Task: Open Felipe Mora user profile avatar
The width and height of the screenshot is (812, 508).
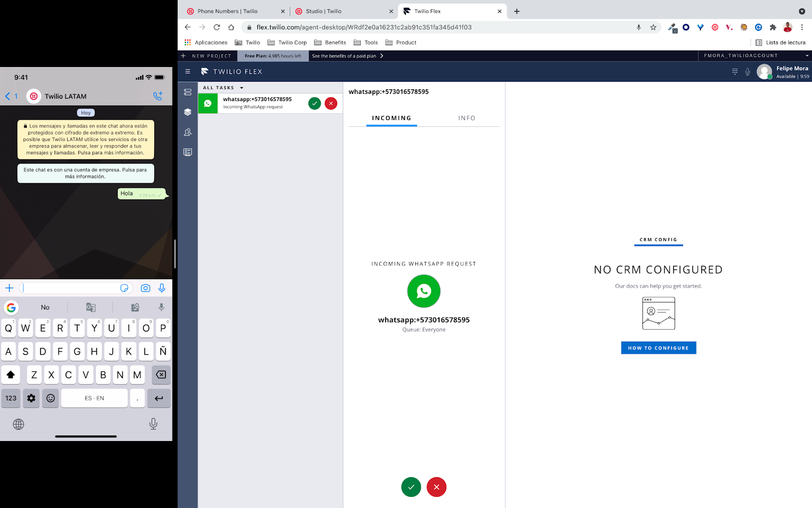Action: (764, 72)
